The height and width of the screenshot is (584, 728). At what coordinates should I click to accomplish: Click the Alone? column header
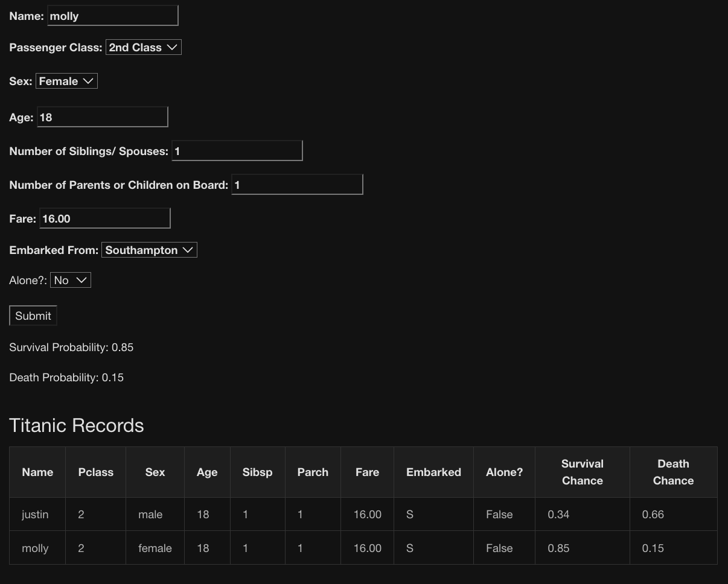point(505,472)
